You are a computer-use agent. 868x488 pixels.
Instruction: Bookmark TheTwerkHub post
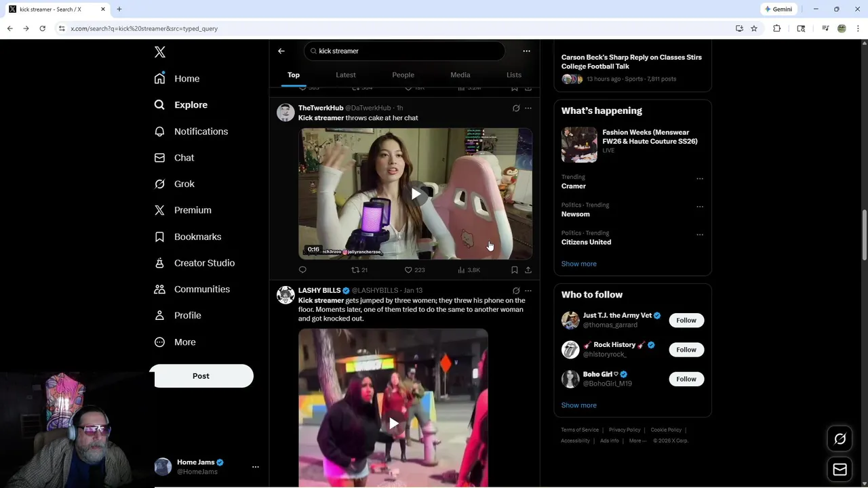click(515, 270)
